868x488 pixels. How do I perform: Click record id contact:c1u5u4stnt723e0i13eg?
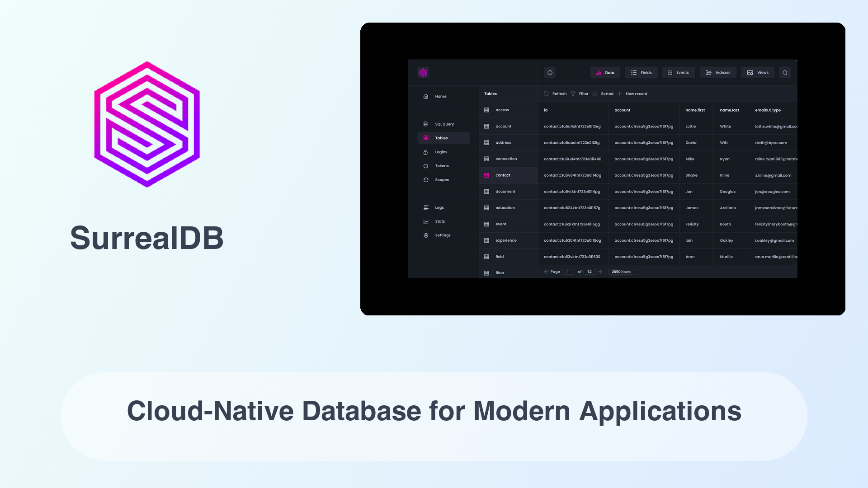click(572, 127)
